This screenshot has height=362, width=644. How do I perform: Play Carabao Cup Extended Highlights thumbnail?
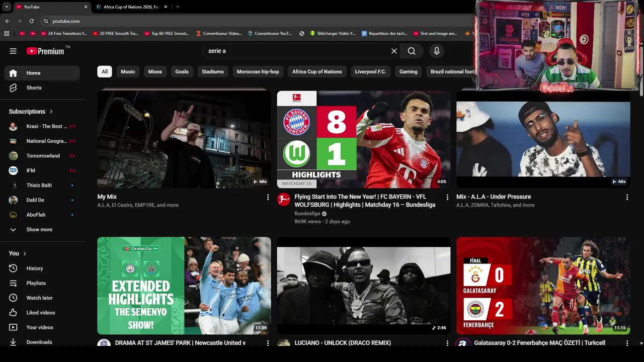click(x=184, y=286)
